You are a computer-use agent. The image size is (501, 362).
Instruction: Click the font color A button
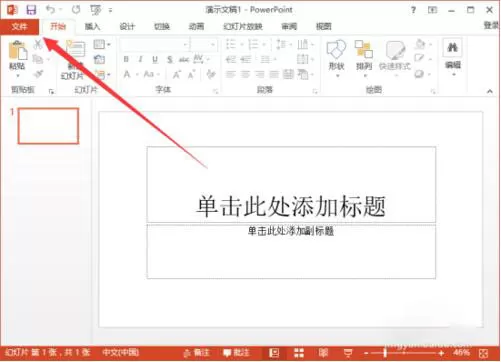[127, 74]
